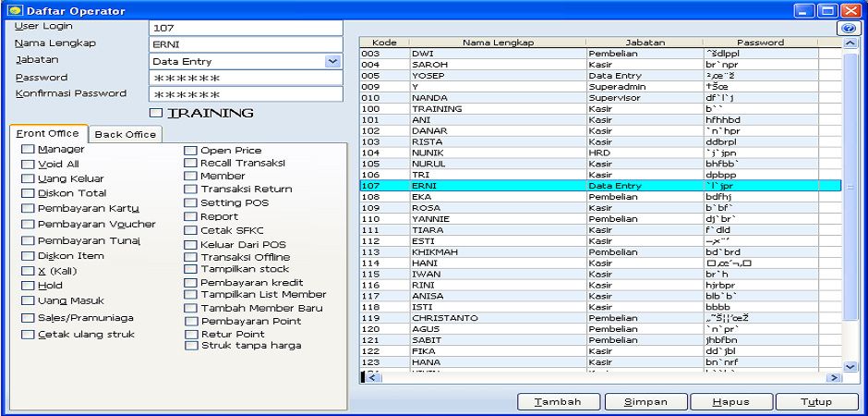Check the Tampilkan List Member option
The image size is (868, 416).
pyautogui.click(x=190, y=294)
